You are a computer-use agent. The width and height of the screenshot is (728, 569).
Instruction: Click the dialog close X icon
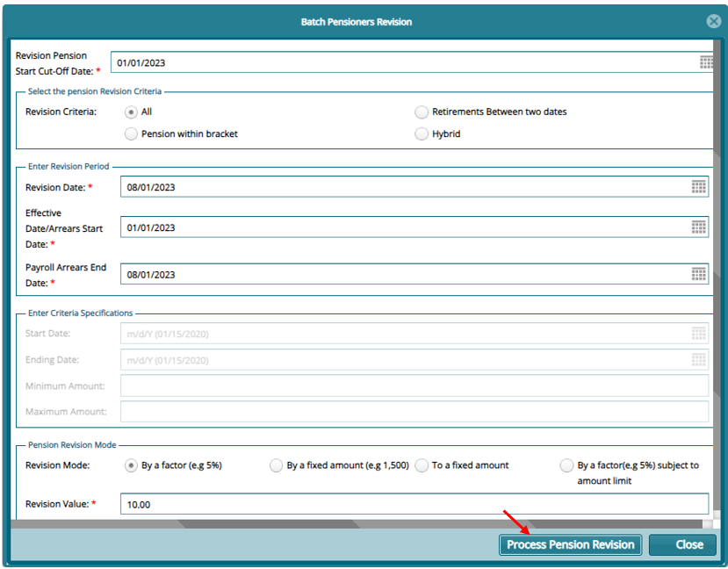point(714,21)
